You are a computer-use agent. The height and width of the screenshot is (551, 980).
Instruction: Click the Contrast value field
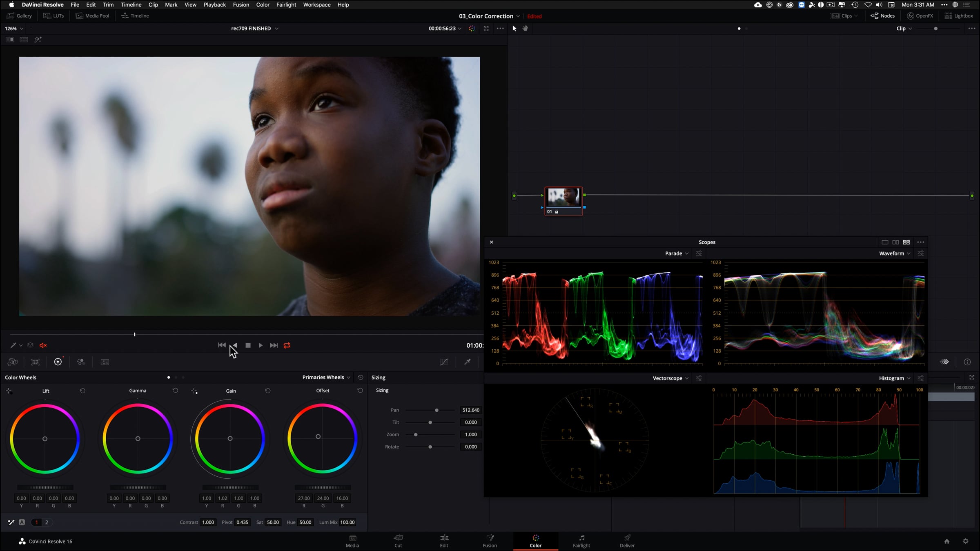[208, 522]
